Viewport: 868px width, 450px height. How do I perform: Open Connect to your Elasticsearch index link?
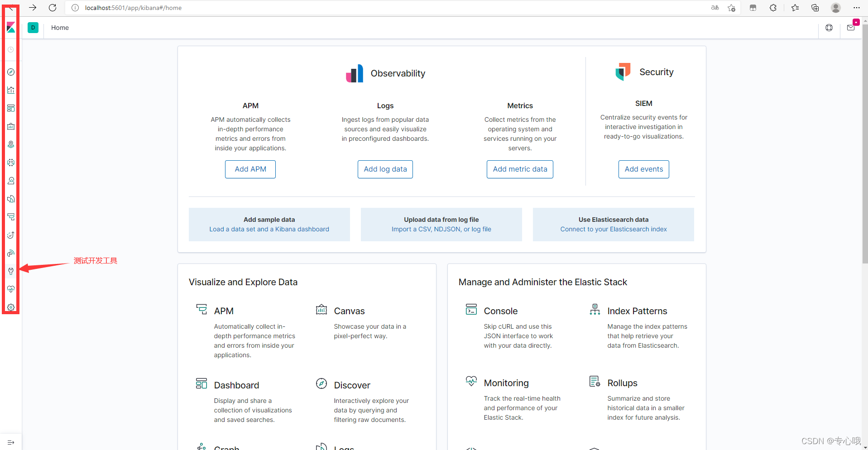coord(614,229)
